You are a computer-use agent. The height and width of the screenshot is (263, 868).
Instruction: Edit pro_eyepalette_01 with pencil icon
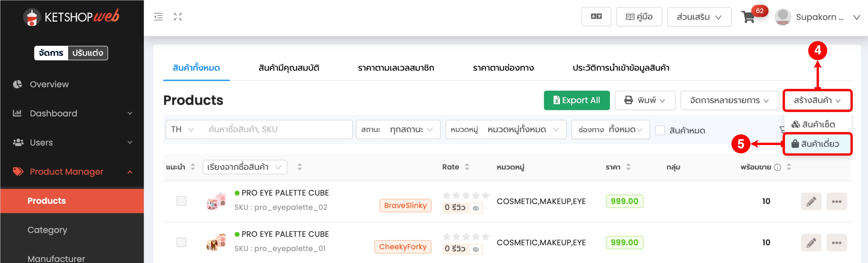click(x=811, y=243)
